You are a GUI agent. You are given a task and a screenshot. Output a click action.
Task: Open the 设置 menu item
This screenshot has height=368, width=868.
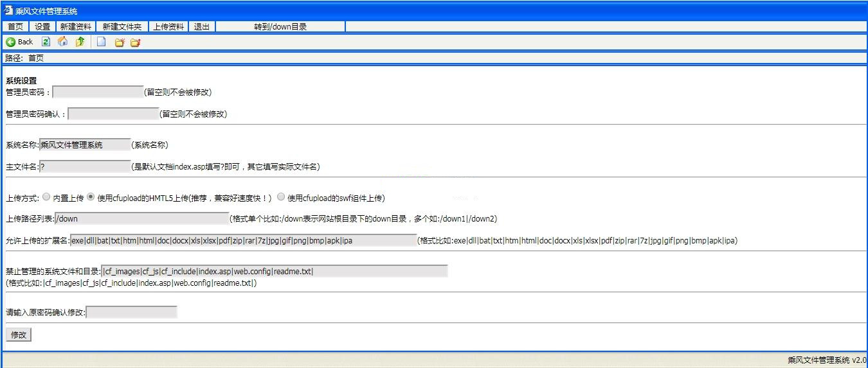pyautogui.click(x=42, y=26)
